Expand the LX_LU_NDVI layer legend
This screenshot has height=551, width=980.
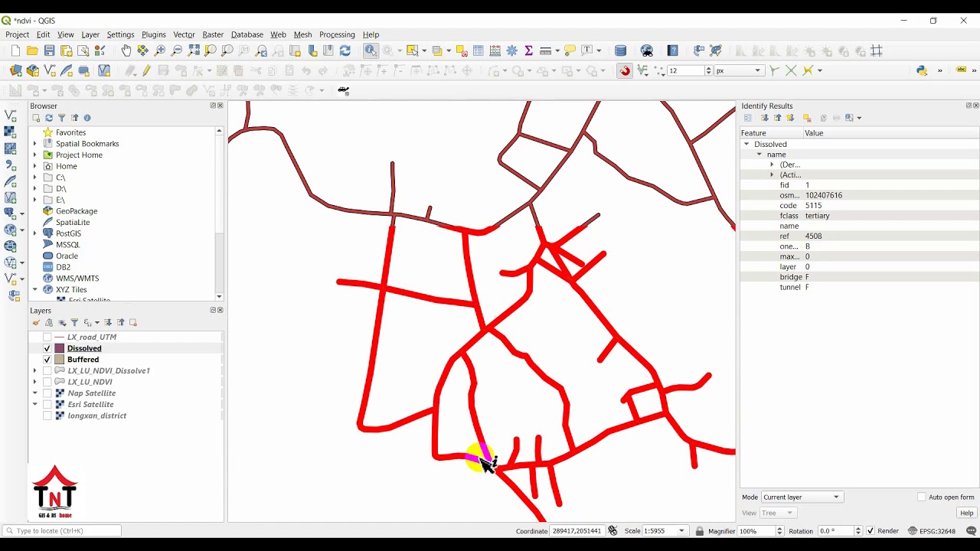35,382
